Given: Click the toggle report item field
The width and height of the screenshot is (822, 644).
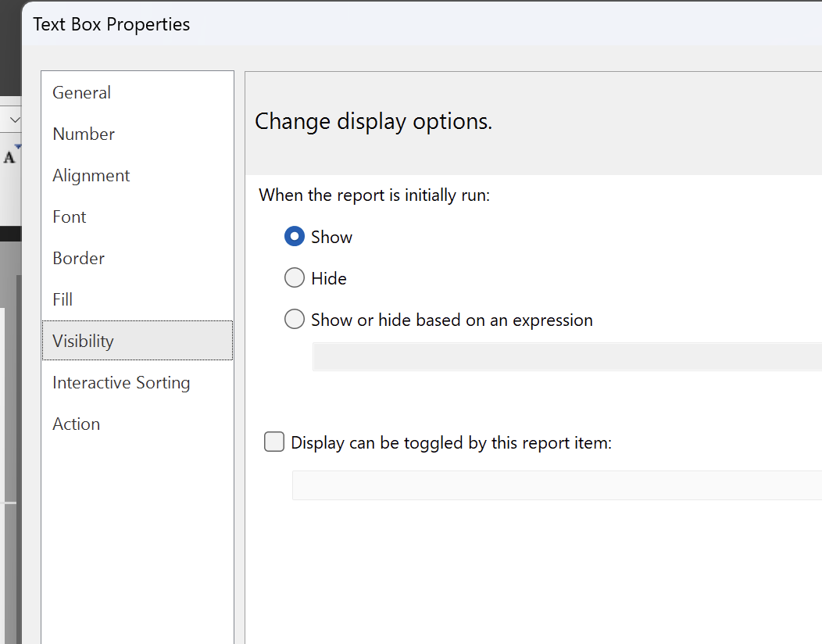Looking at the screenshot, I should tap(556, 485).
